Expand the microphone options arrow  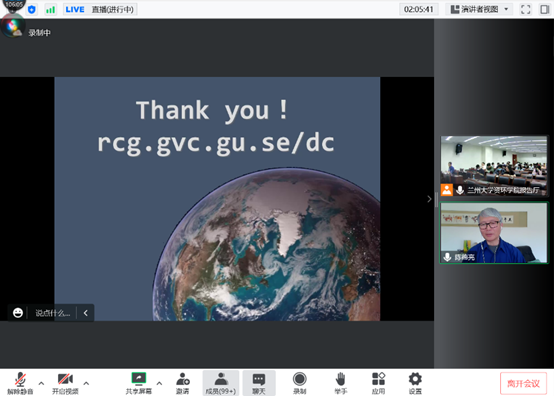pyautogui.click(x=41, y=383)
